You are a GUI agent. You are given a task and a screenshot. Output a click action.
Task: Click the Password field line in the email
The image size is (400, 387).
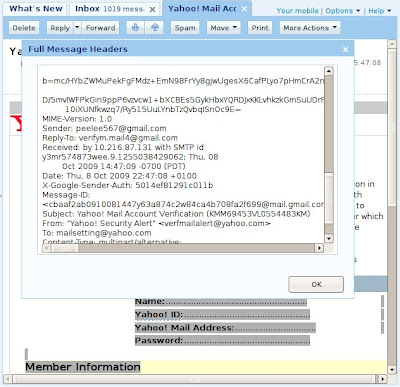tap(222, 340)
